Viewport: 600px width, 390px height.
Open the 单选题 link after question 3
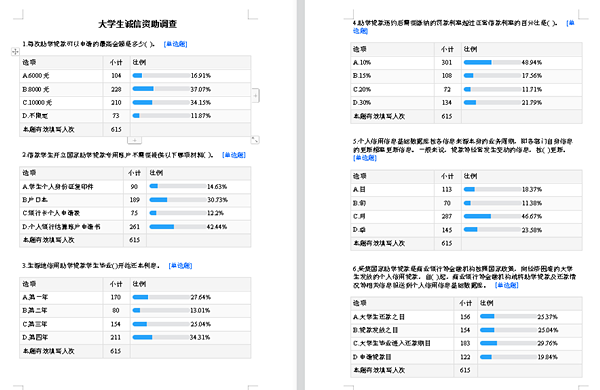(180, 266)
